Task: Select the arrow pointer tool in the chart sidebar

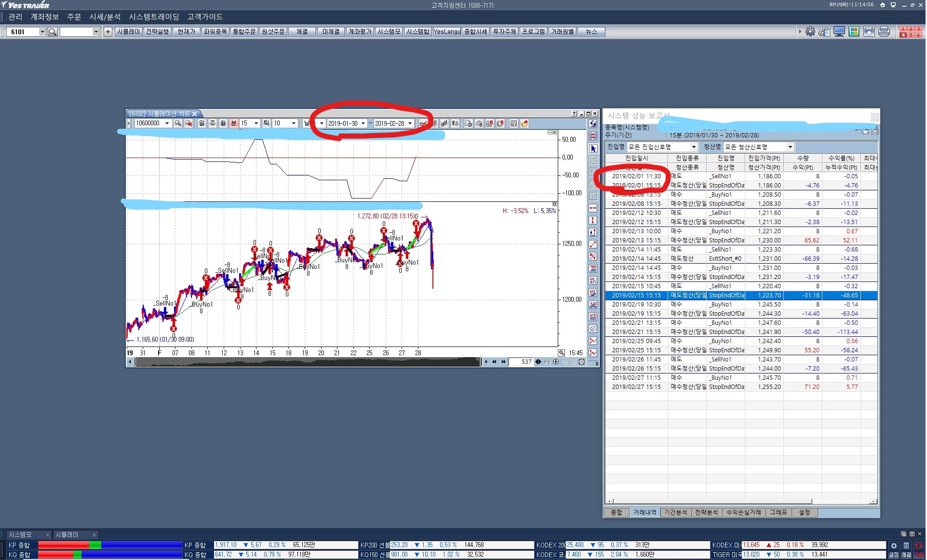Action: (593, 149)
